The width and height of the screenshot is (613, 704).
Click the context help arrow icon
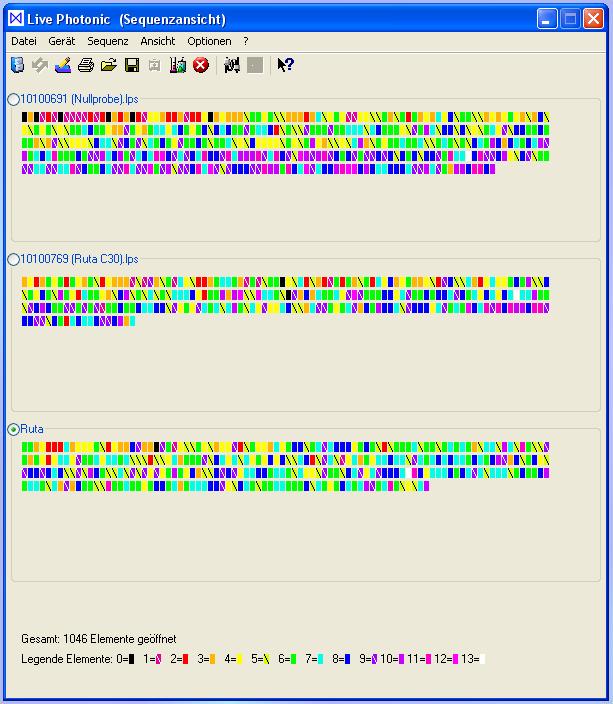point(285,65)
